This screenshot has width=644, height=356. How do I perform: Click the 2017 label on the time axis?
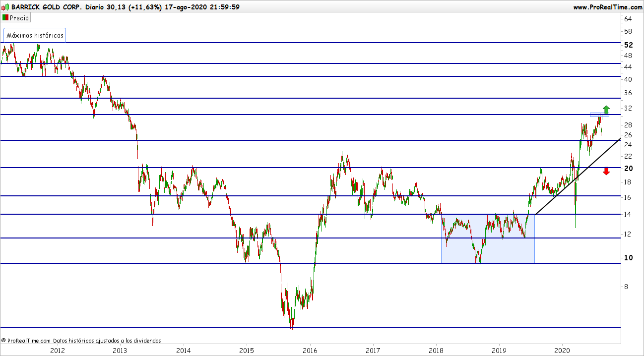tap(373, 351)
